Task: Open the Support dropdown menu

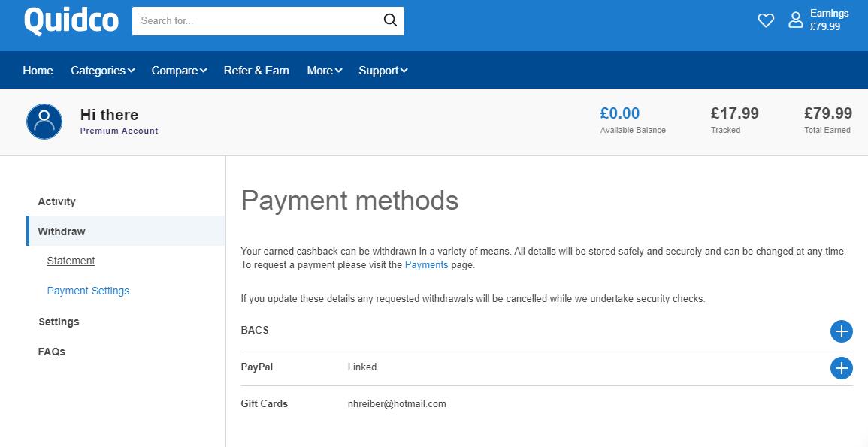Action: pos(383,71)
